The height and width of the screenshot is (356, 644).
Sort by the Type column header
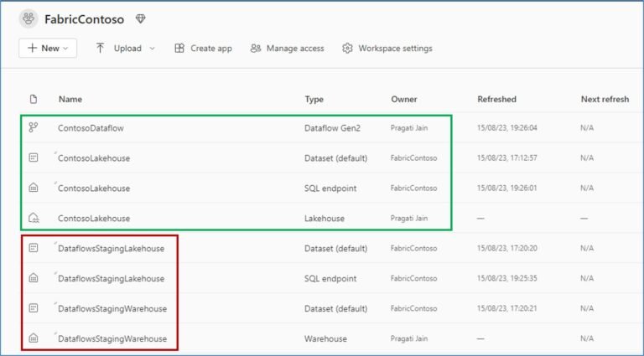pyautogui.click(x=314, y=99)
